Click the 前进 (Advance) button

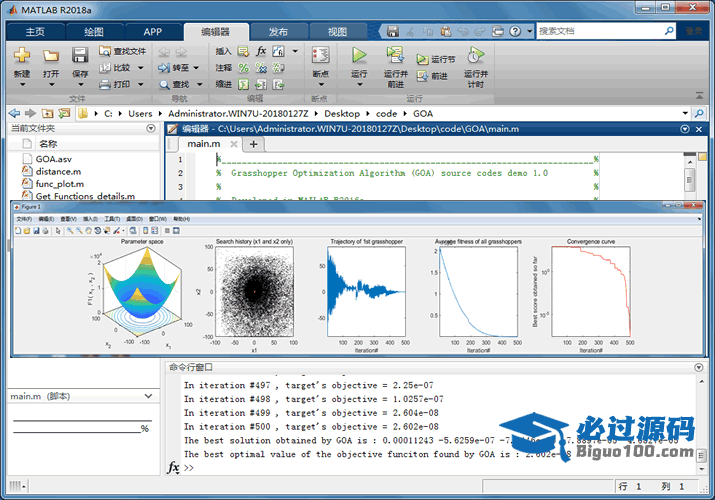(431, 76)
